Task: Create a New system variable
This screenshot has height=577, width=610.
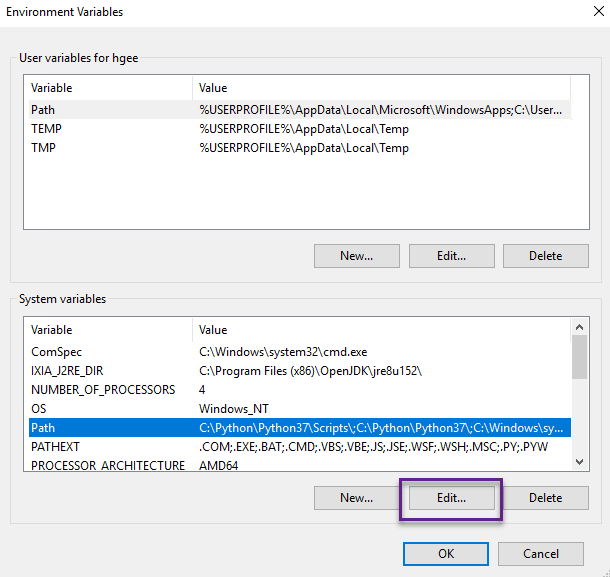Action: click(356, 497)
